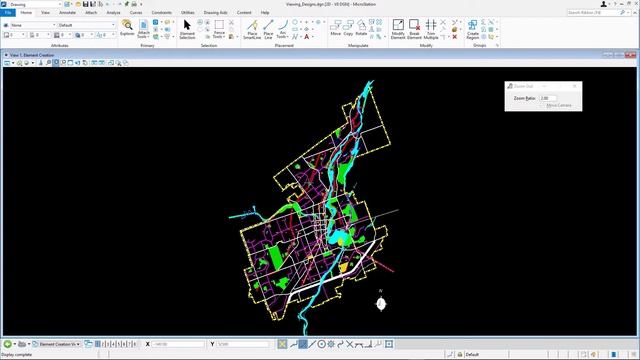640x360 pixels.
Task: Open the Fence Tools button
Action: click(219, 29)
